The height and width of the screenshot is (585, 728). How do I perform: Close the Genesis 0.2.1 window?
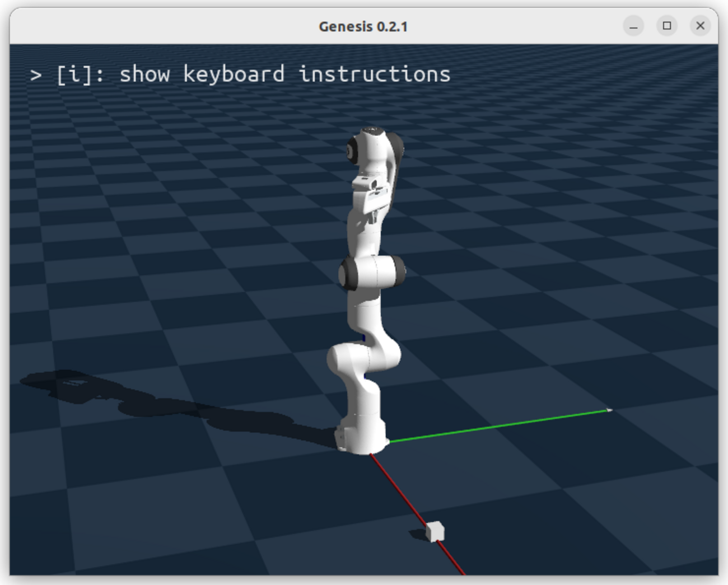coord(700,26)
